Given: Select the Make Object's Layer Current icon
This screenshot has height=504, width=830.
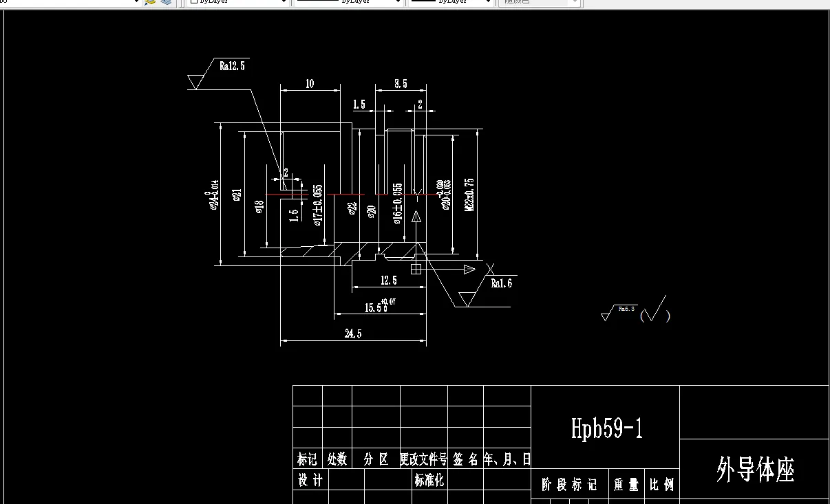Looking at the screenshot, I should 150,3.
